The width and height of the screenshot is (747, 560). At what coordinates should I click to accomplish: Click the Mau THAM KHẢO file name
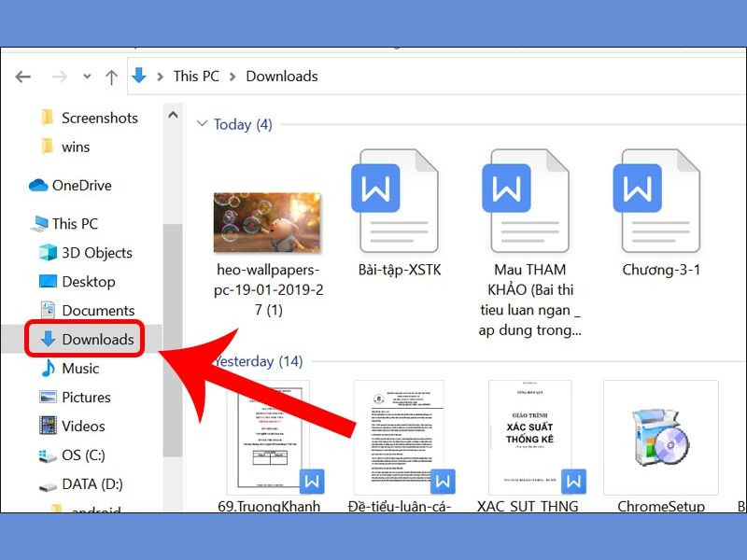(530, 300)
